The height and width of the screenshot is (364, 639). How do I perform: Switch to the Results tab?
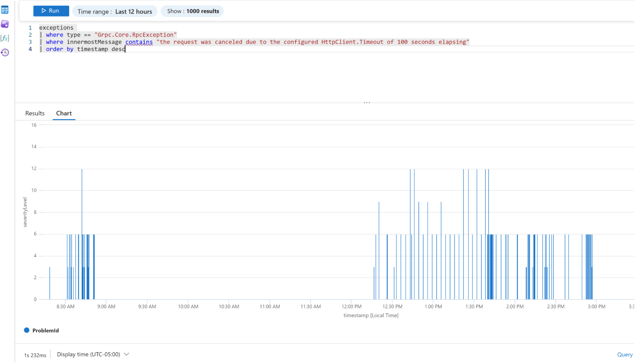pos(35,113)
